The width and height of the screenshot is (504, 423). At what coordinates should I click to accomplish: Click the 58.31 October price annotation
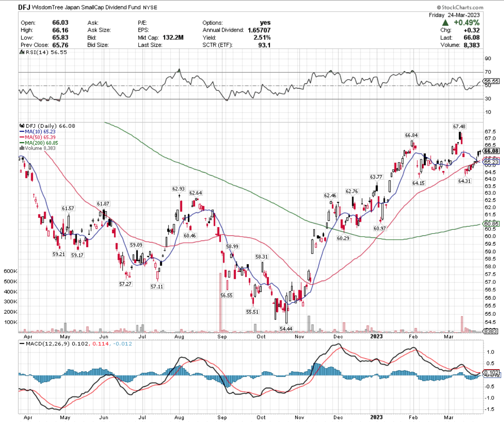coord(262,257)
